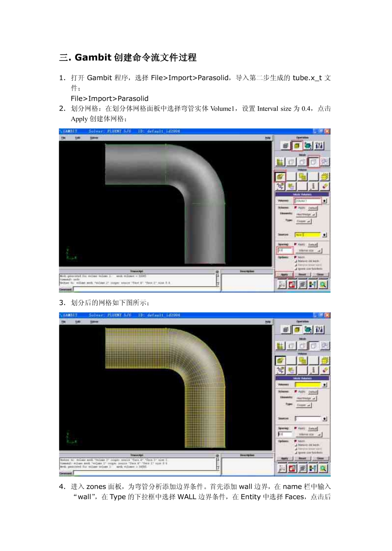The image size is (392, 551).
Task: Click Scheme Default button in upper screenshot
Action: (x=313, y=208)
